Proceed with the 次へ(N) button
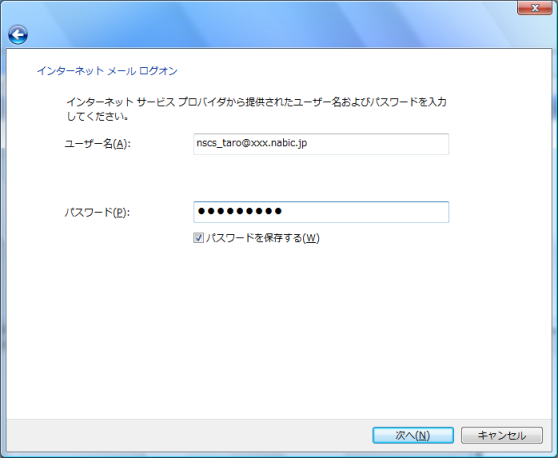Viewport: 558px width, 458px height. tap(413, 435)
